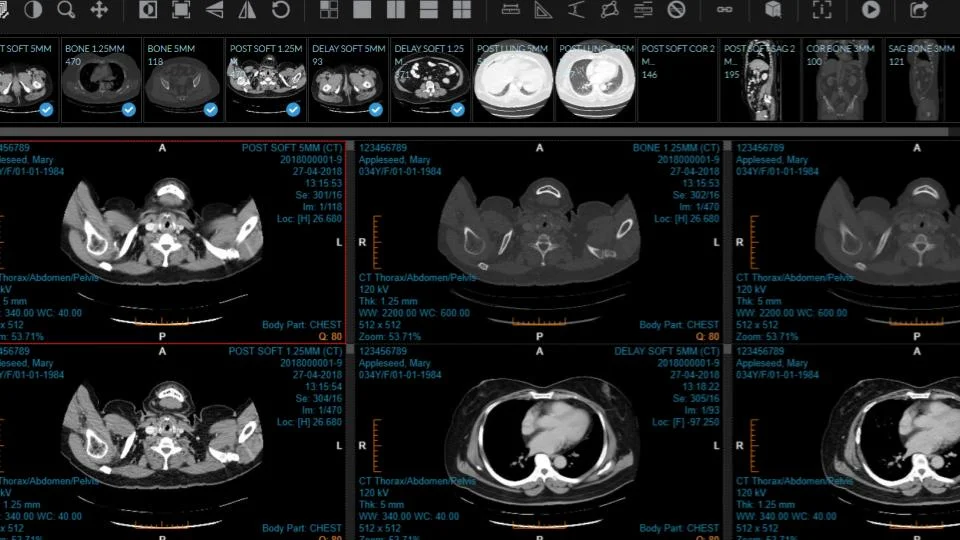Open the 3D cube reconstruction tool
Viewport: 960px width, 540px height.
pos(773,9)
